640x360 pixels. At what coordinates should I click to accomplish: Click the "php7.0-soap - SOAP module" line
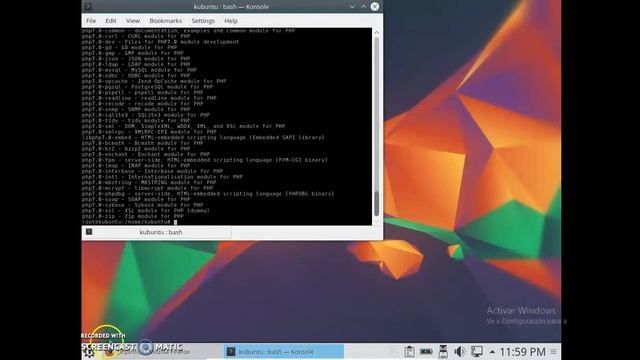[x=136, y=200]
